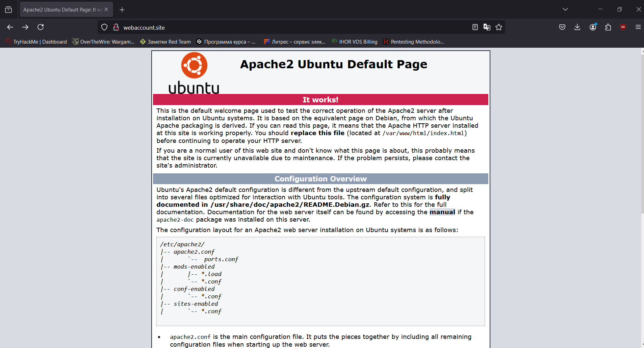This screenshot has height=348, width=644.
Task: Toggle reader view icon in address bar
Action: [x=475, y=27]
